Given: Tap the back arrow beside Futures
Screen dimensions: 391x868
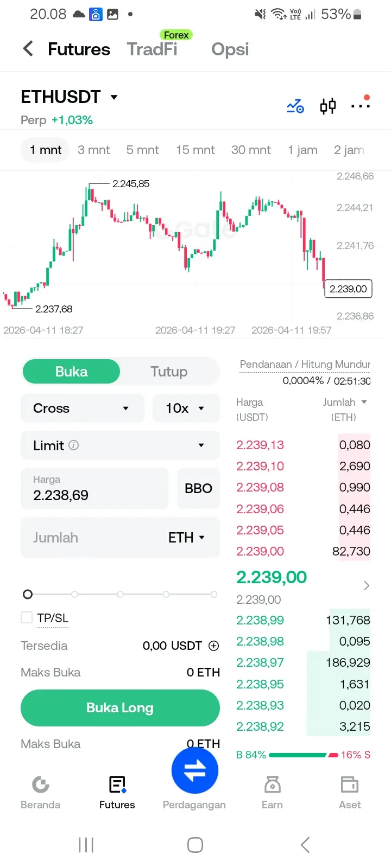Looking at the screenshot, I should [28, 49].
